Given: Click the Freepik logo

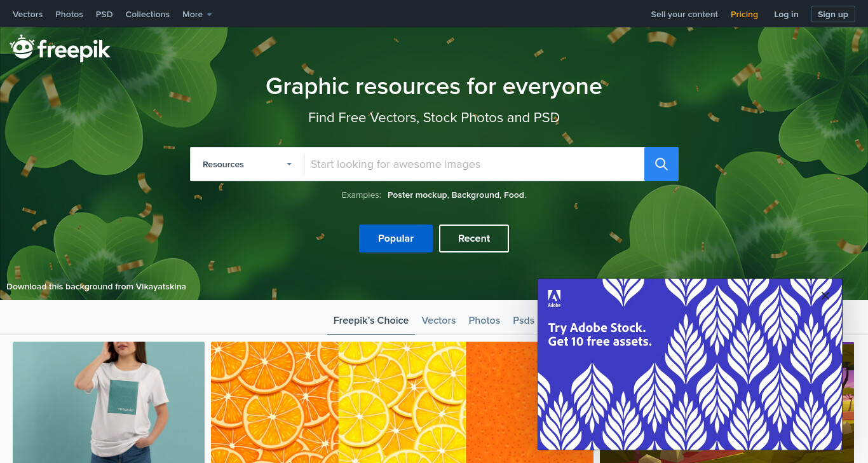Looking at the screenshot, I should point(60,48).
